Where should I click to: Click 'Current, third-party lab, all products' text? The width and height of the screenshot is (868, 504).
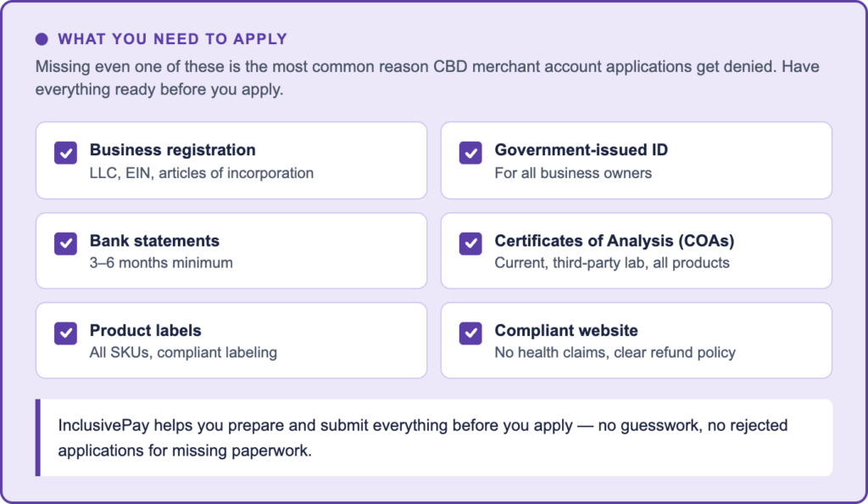click(x=611, y=263)
